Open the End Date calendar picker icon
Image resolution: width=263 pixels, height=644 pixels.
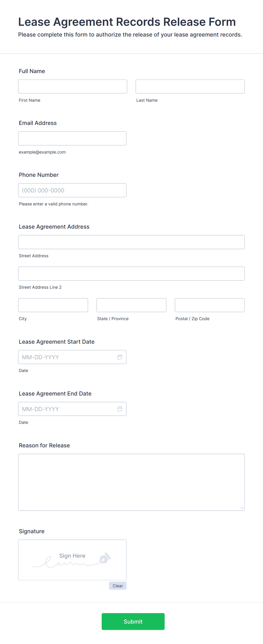pos(120,409)
